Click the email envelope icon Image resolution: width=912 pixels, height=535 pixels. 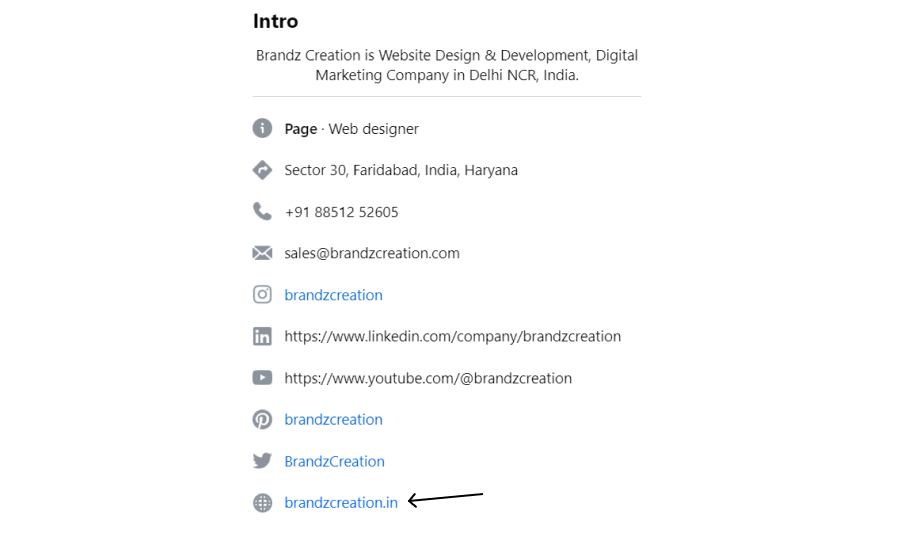coord(262,253)
